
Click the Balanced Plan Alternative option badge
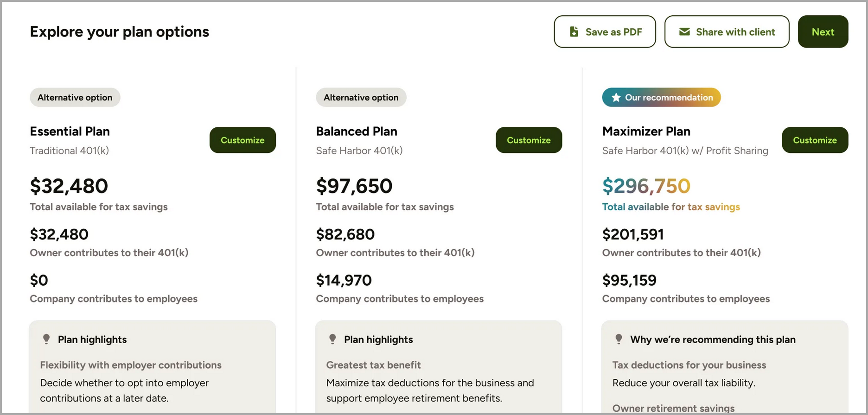tap(361, 98)
